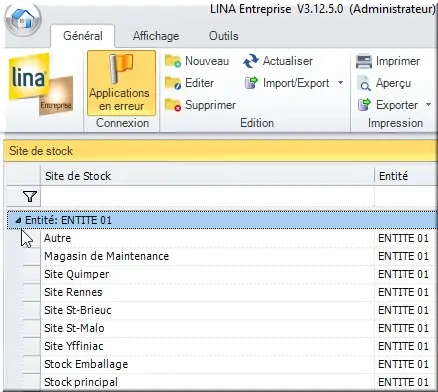The width and height of the screenshot is (438, 392).
Task: Click the Imprimer printer icon
Action: [364, 61]
